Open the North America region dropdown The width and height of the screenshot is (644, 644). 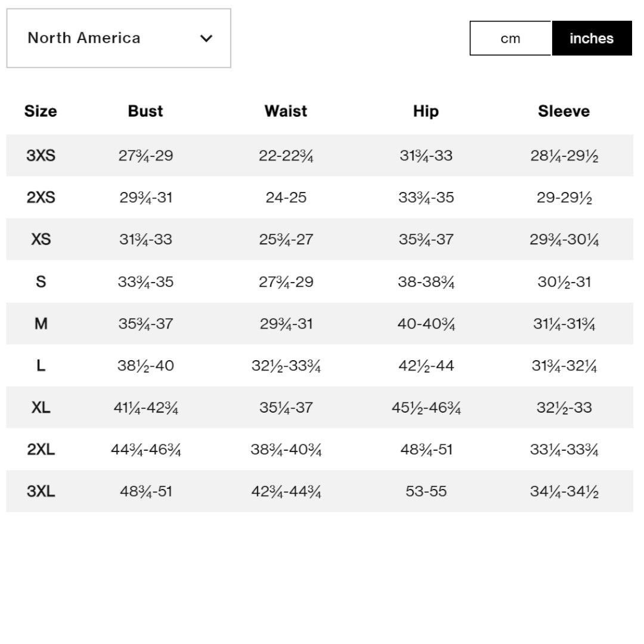119,38
